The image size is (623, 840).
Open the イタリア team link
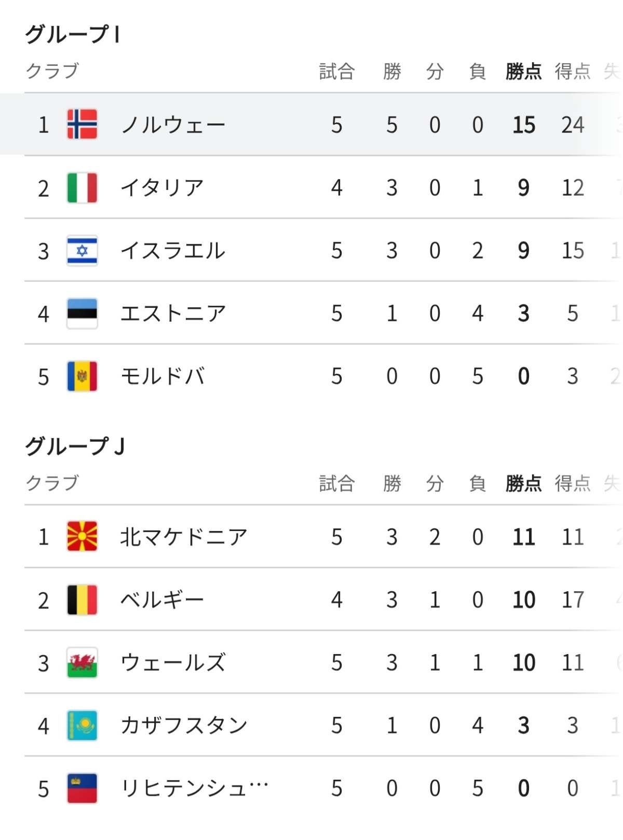(162, 187)
